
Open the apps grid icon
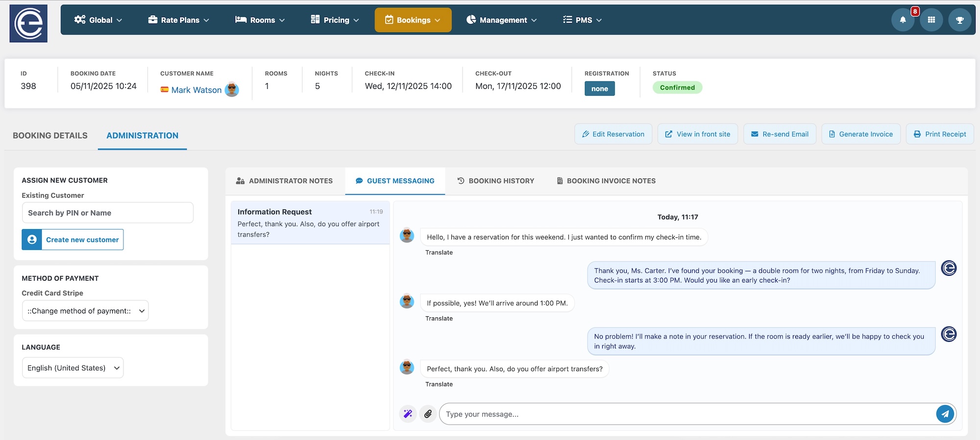click(x=931, y=20)
